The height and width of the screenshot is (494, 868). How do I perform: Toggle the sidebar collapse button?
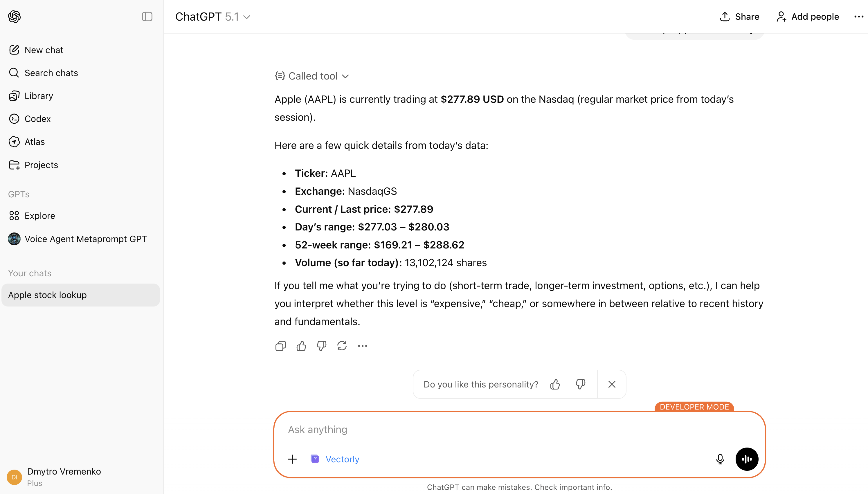tap(147, 16)
